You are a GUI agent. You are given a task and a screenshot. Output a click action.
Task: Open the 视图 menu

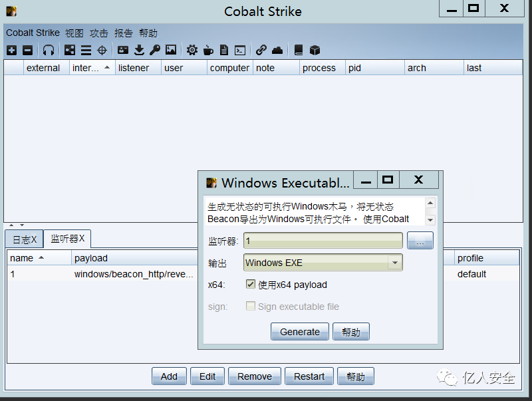click(x=74, y=33)
